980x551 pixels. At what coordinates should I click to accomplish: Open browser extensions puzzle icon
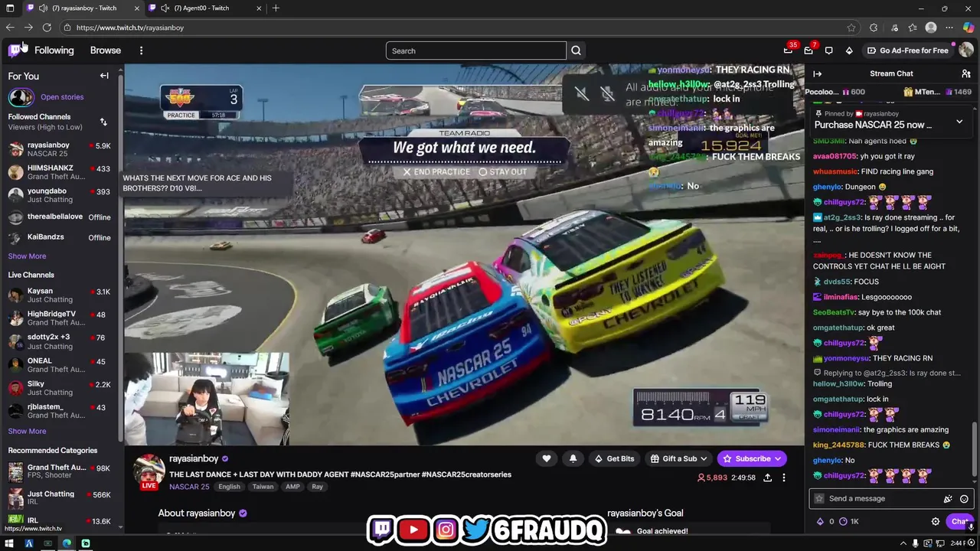tap(874, 28)
